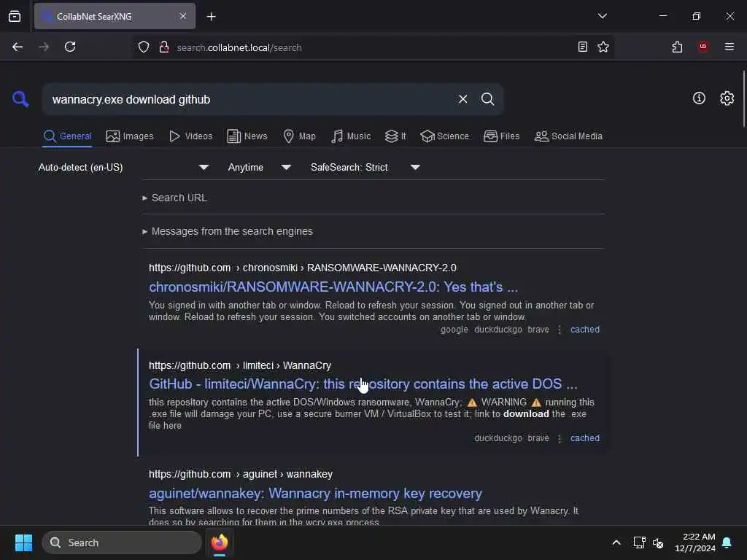Open Firefox extensions puzzle icon
The width and height of the screenshot is (747, 560).
[677, 47]
